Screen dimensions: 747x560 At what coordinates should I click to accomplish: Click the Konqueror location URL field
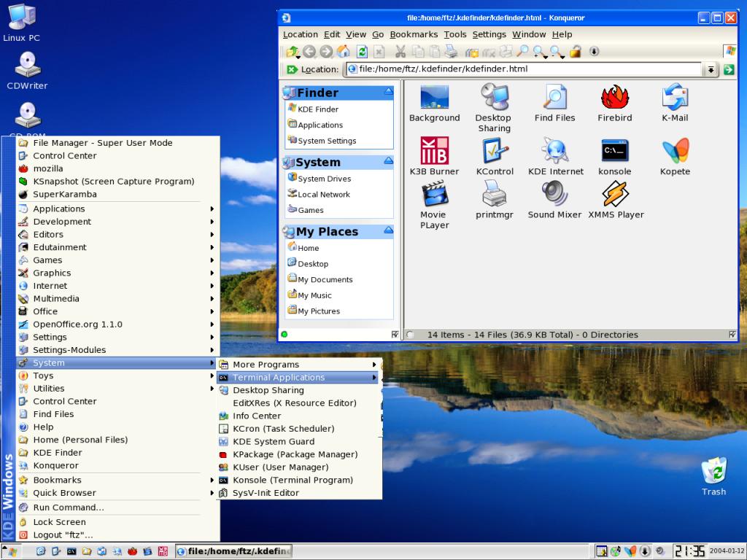tap(524, 69)
